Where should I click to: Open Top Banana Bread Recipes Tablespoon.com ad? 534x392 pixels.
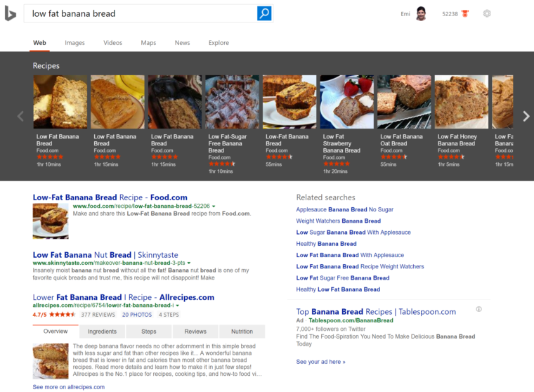tap(376, 312)
